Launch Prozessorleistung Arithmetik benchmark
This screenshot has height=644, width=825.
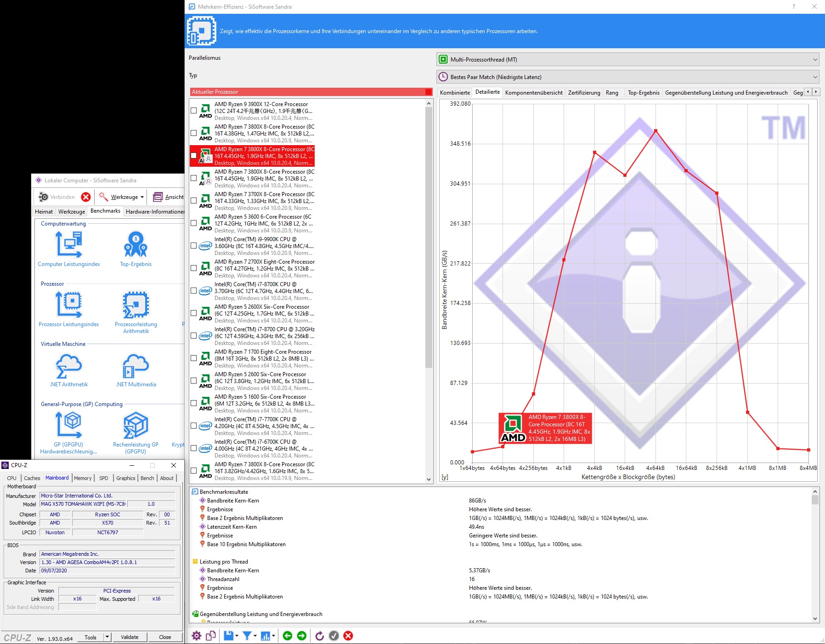[x=136, y=305]
